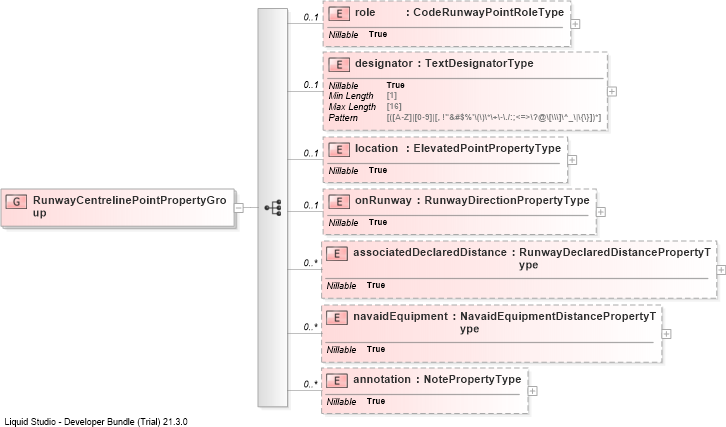Expand the location element plus box
Viewport: 726px width, 427px height.
point(572,160)
